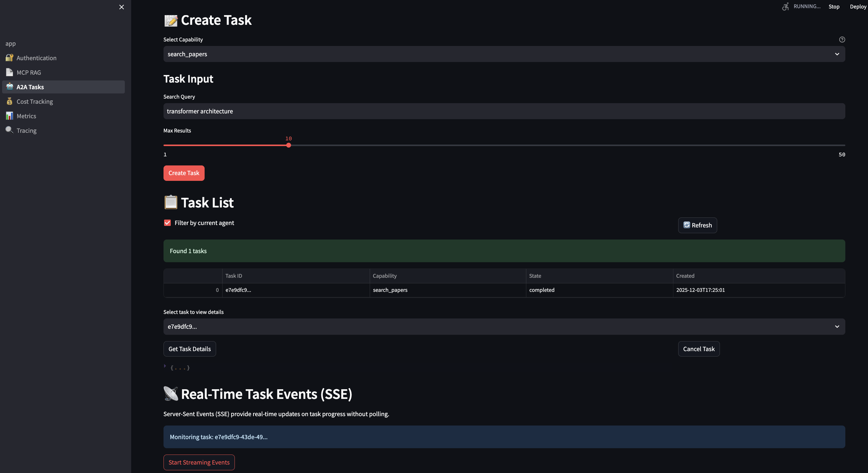868x473 pixels.
Task: Open the Select Capability dropdown
Action: click(x=504, y=54)
